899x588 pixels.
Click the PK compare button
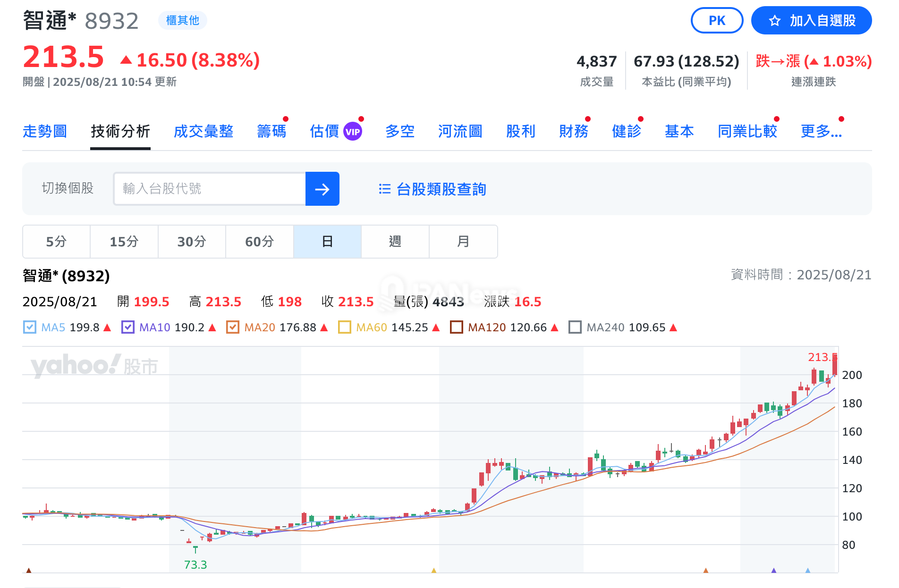(716, 21)
